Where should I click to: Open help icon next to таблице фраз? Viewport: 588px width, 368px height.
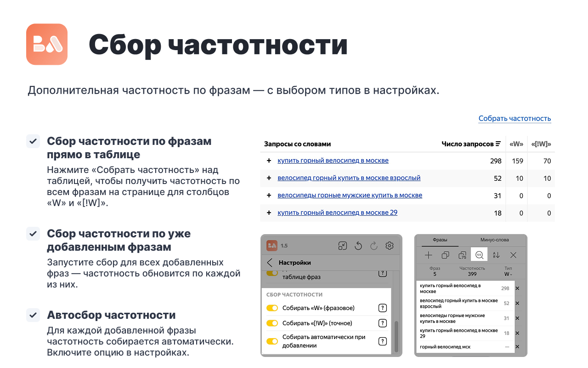[382, 273]
